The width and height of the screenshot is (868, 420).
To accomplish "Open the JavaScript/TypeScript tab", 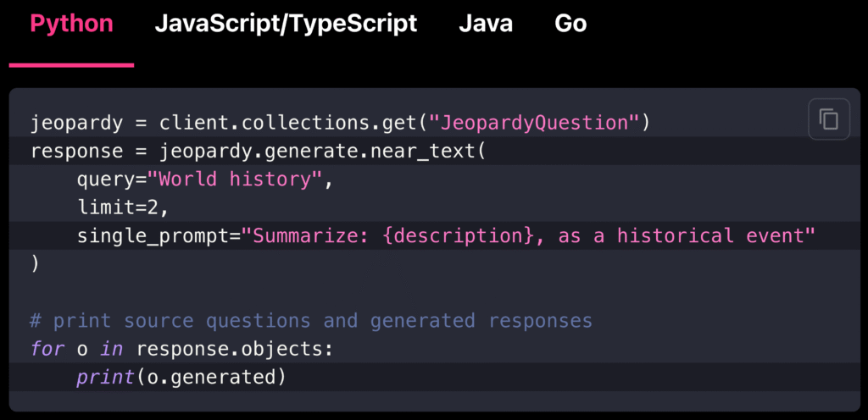I will point(286,24).
